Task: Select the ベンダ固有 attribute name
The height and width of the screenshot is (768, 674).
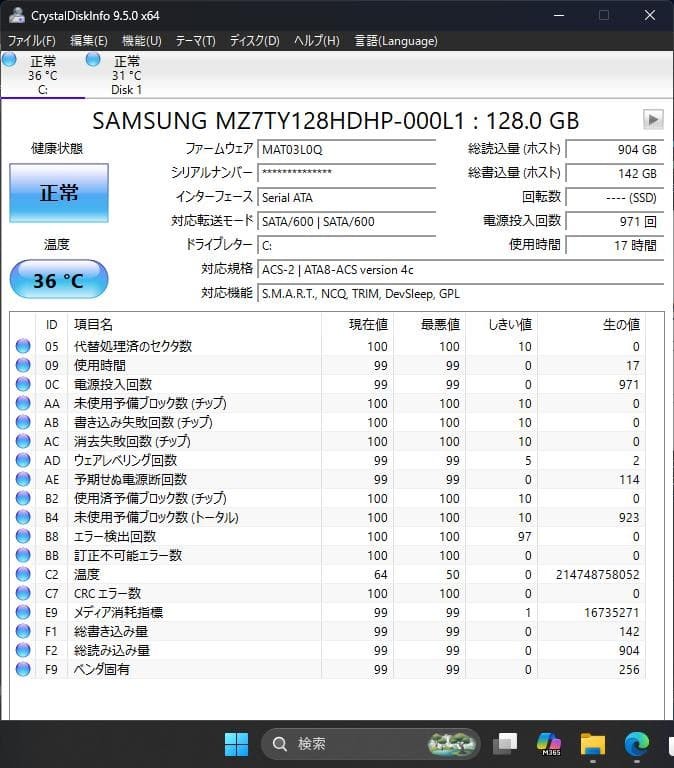Action: click(101, 669)
